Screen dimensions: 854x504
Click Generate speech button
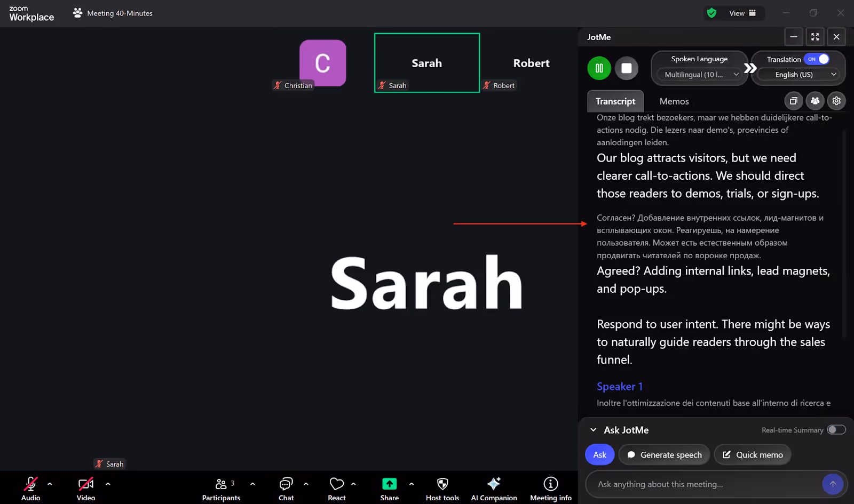tap(664, 454)
